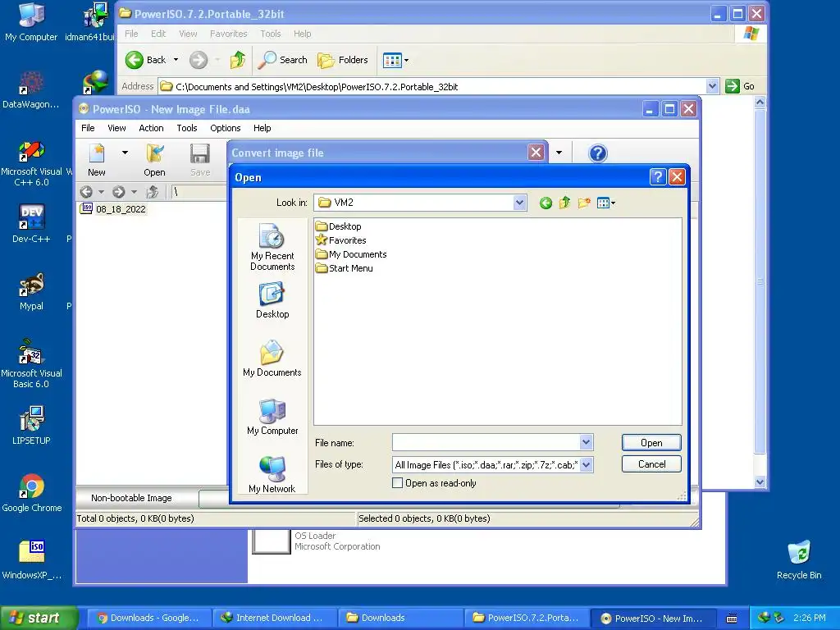This screenshot has height=630, width=840.
Task: Click Explorer Up folder icon
Action: point(238,60)
